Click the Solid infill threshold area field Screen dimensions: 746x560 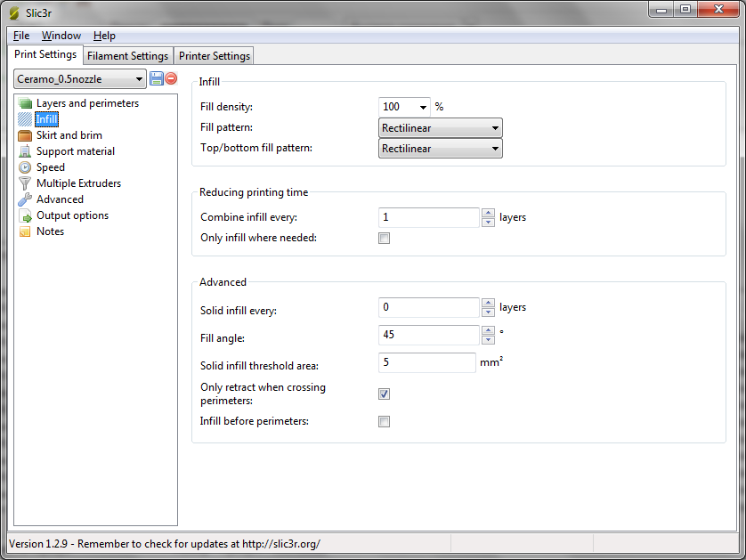pyautogui.click(x=427, y=362)
